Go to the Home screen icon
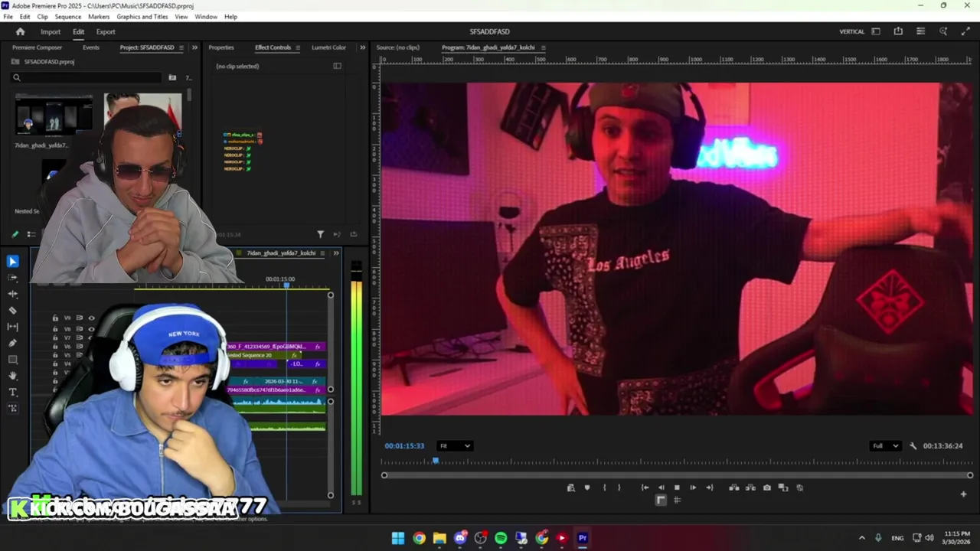 pos(21,31)
